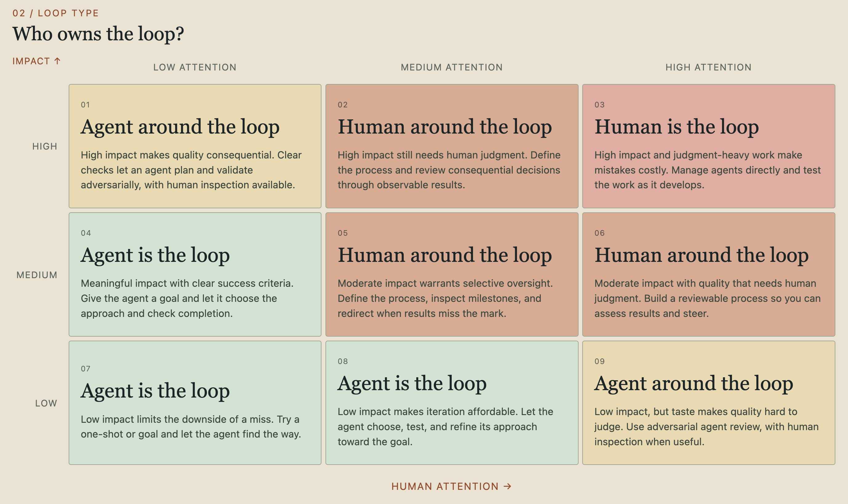848x504 pixels.
Task: Click the '03' card number
Action: coord(600,105)
